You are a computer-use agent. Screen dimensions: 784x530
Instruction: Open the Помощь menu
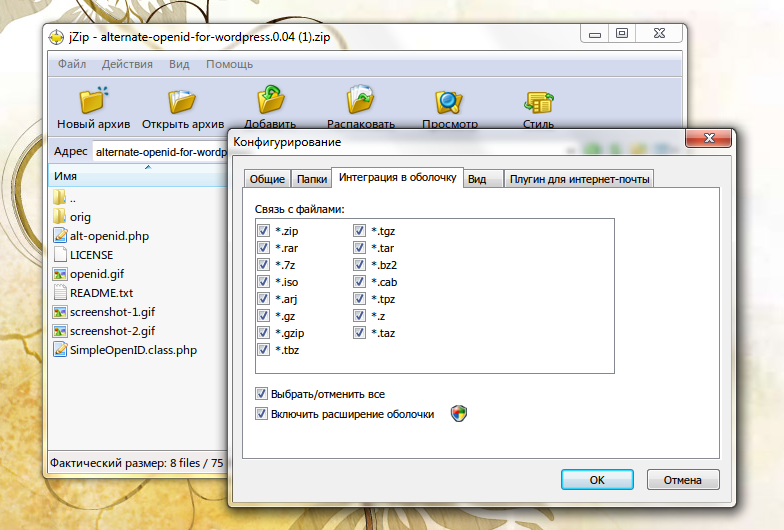tap(230, 64)
